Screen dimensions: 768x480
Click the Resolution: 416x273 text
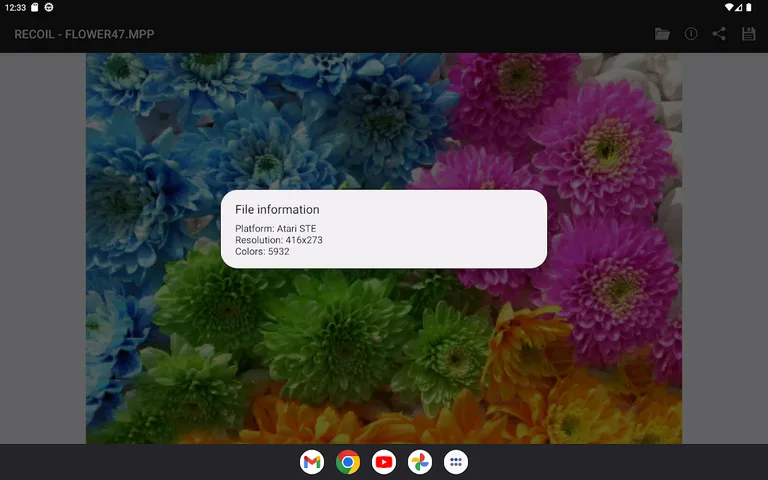tap(279, 240)
